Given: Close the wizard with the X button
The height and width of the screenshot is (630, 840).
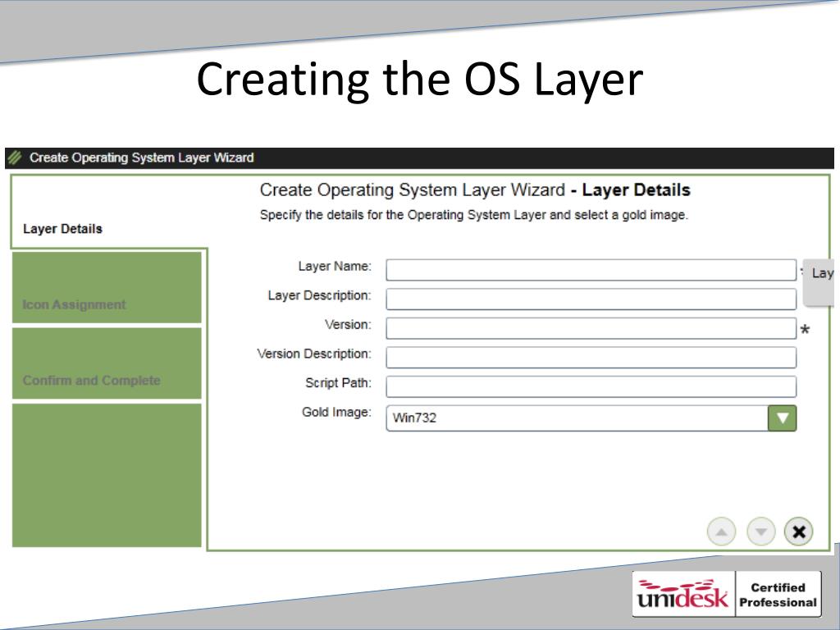Looking at the screenshot, I should tap(798, 532).
